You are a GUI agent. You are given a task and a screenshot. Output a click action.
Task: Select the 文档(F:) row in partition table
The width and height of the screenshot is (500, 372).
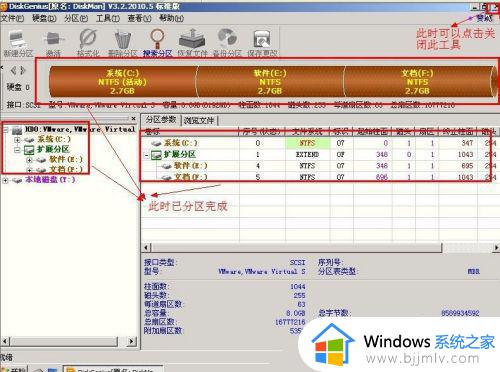315,177
